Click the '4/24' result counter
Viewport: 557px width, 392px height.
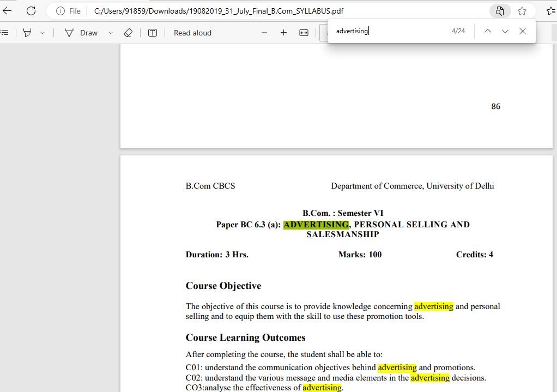[x=458, y=31]
